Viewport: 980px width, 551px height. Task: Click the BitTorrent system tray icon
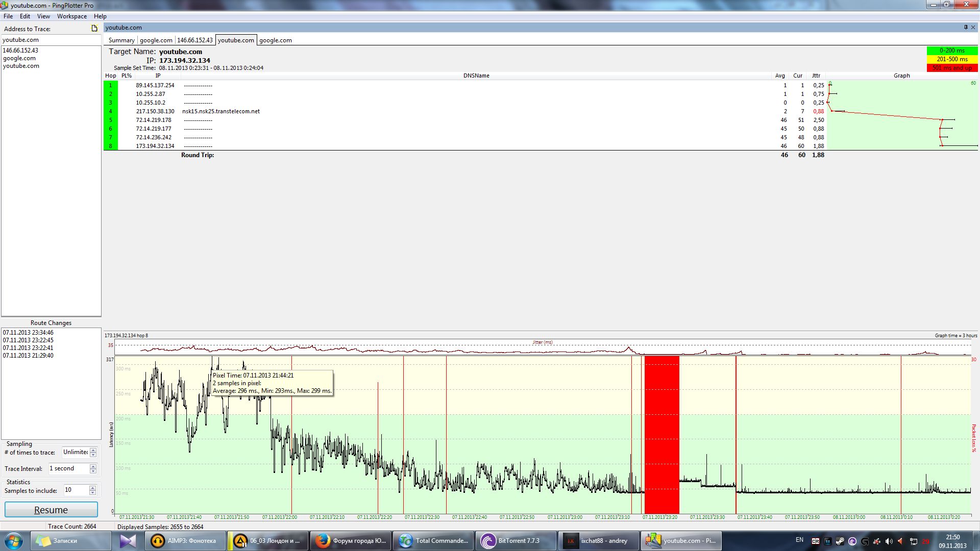852,541
